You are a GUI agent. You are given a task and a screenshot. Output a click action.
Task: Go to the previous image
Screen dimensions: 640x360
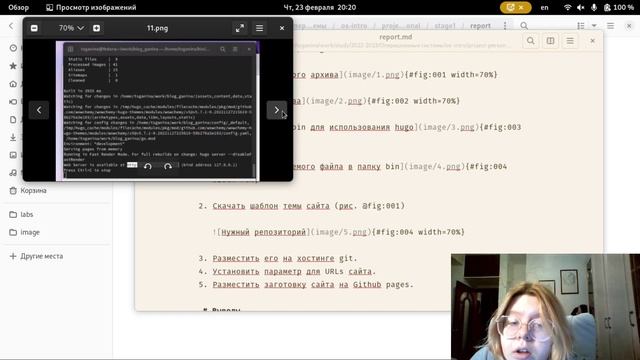[x=39, y=110]
